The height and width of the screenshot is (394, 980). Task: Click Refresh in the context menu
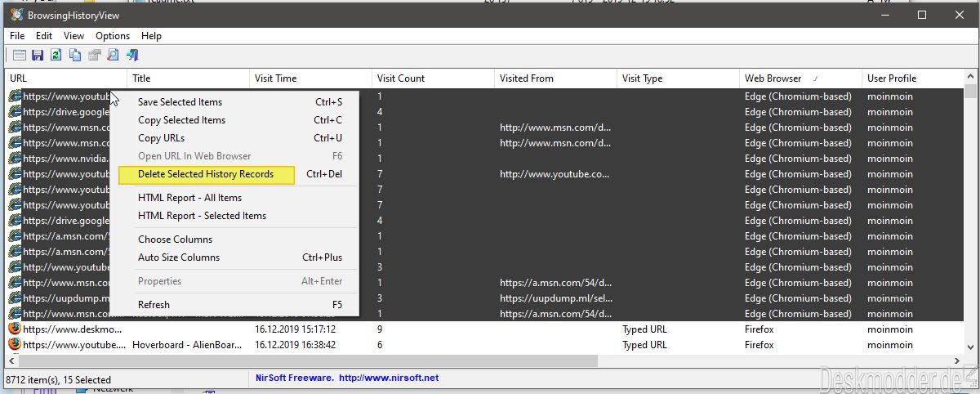[x=234, y=305]
